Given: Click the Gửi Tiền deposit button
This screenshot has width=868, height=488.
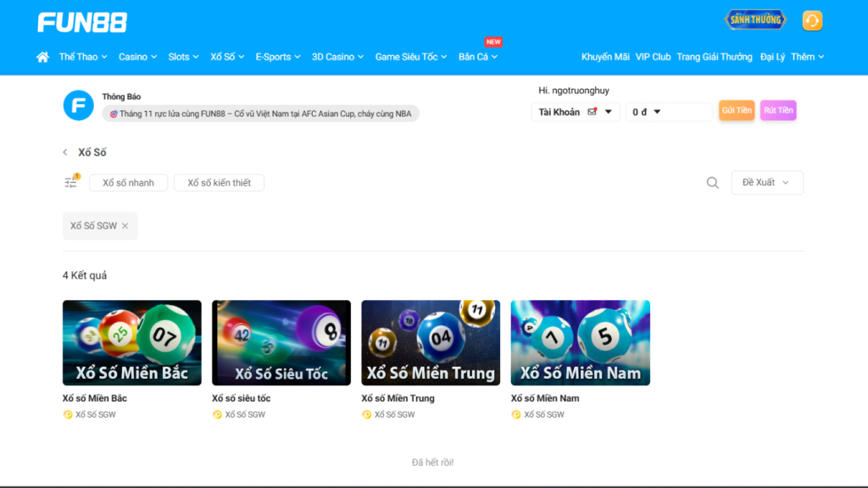Looking at the screenshot, I should (737, 111).
